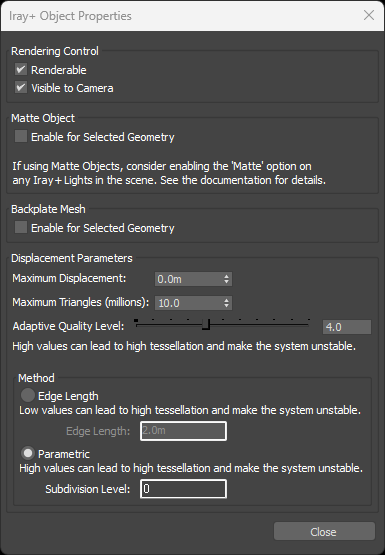Select the Parametric method radio button

[28, 453]
